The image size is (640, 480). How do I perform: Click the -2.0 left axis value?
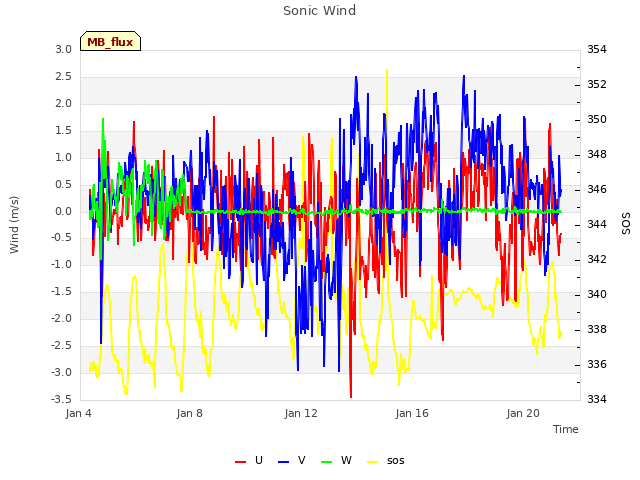point(61,318)
